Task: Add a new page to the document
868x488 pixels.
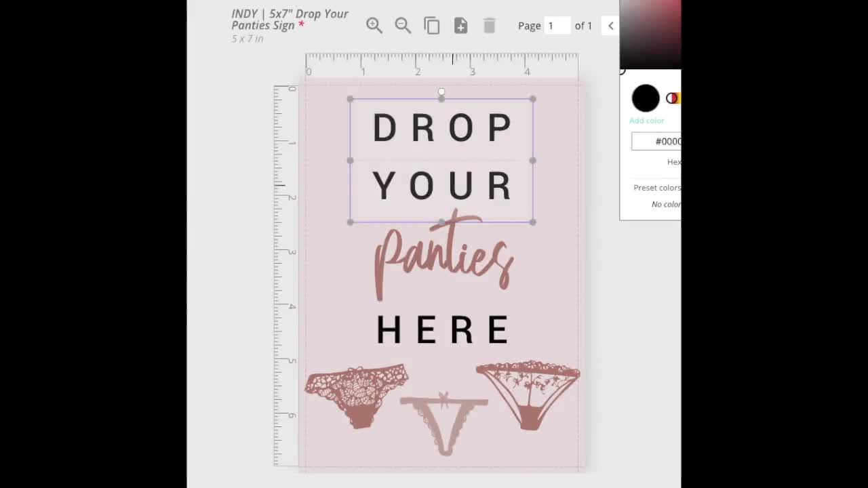Action: (x=460, y=25)
